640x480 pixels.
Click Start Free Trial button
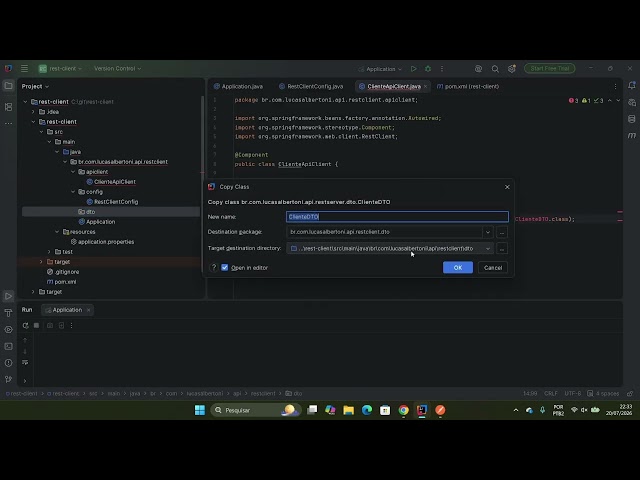pos(549,68)
